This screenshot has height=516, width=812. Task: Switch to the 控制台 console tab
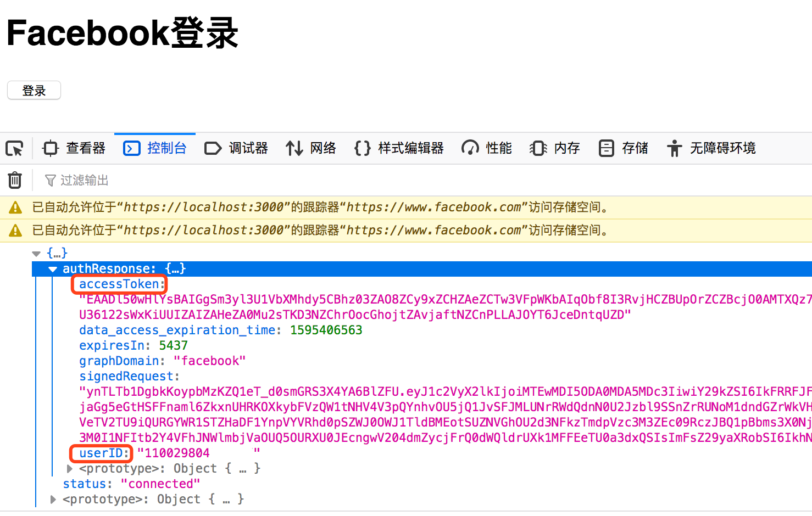tap(155, 148)
